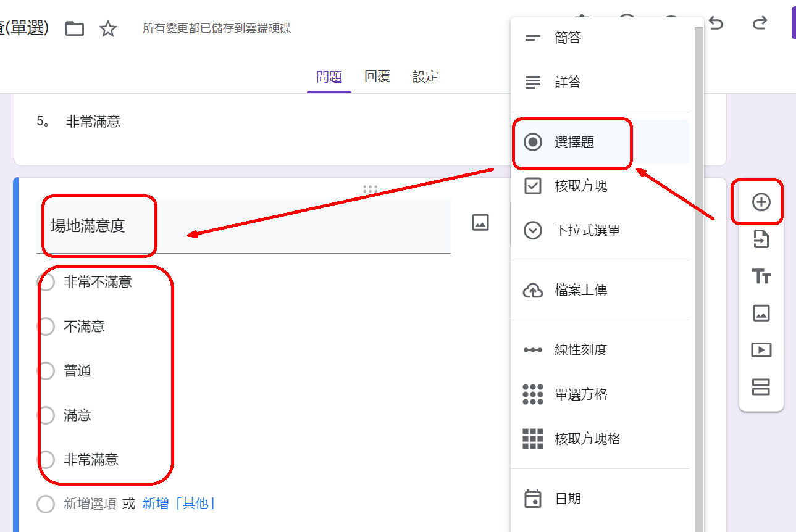Viewport: 796px width, 532px height.
Task: Click add video icon in side toolbar
Action: (761, 350)
